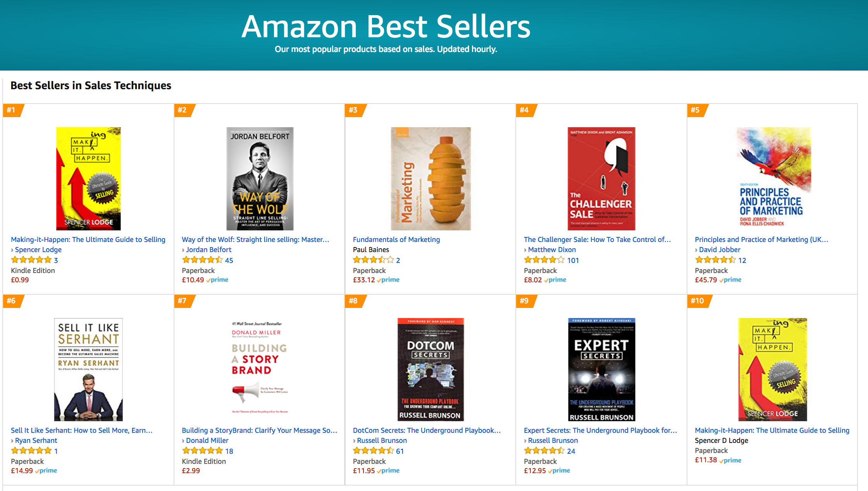Image resolution: width=868 pixels, height=491 pixels.
Task: Open the Expert Secrets book cover
Action: click(601, 370)
